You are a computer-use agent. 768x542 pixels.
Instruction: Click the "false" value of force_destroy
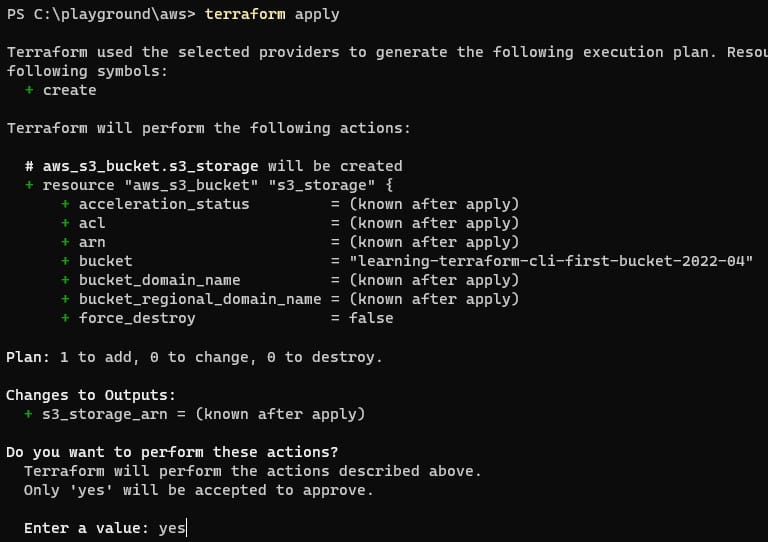[x=371, y=318]
